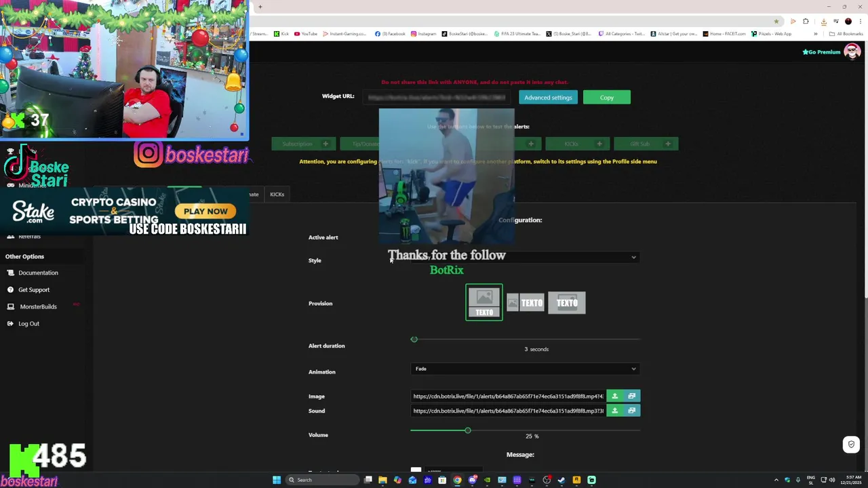The image size is (868, 488).
Task: Upload a file for the Sound field
Action: click(x=615, y=411)
